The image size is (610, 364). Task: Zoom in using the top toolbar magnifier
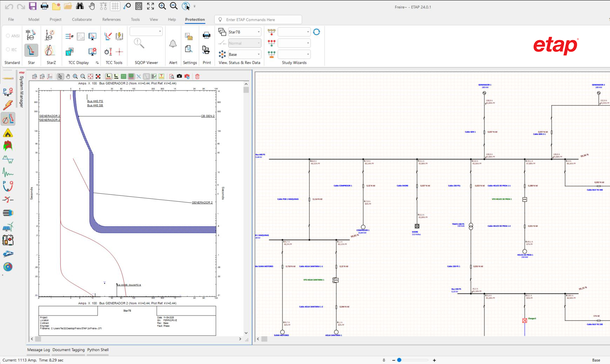[162, 6]
